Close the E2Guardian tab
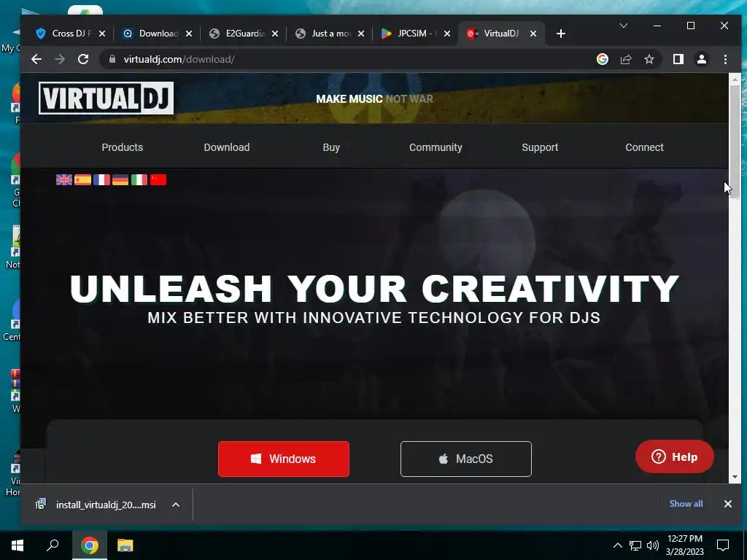 275,34
